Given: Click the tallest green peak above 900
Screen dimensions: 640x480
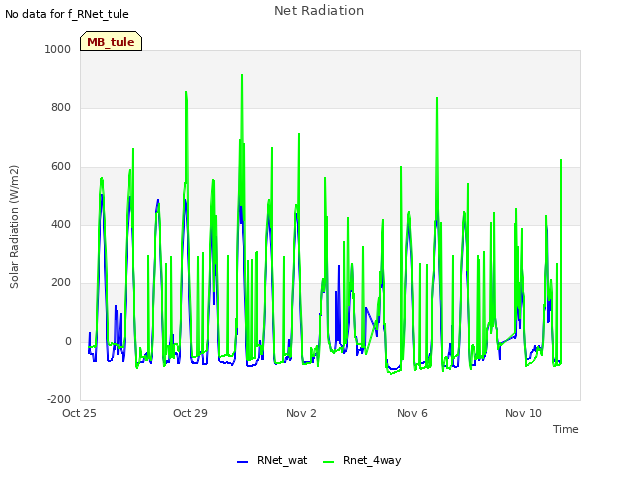Looking at the screenshot, I should (242, 75).
